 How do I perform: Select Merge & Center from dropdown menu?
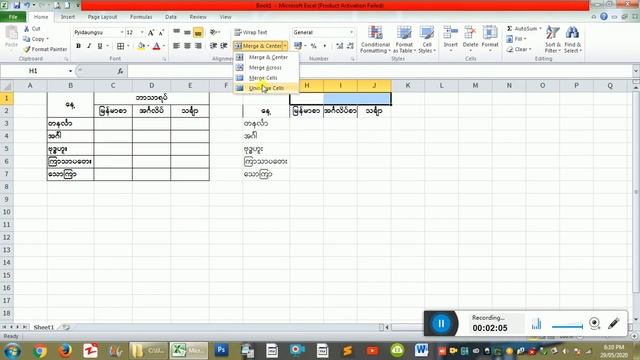tap(268, 57)
